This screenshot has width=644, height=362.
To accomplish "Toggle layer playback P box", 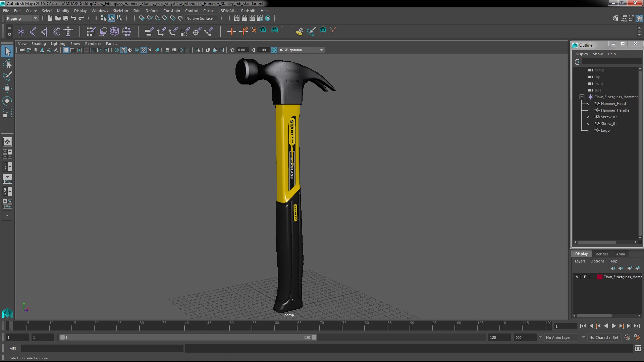I will (x=585, y=277).
